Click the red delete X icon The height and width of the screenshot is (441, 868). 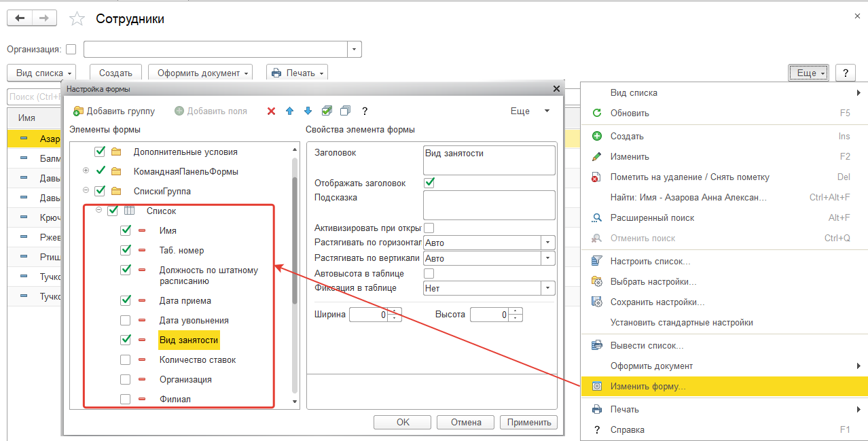pyautogui.click(x=271, y=111)
